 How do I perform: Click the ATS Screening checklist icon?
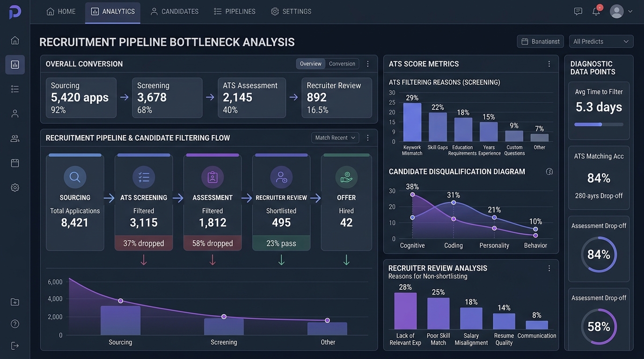coord(144,177)
